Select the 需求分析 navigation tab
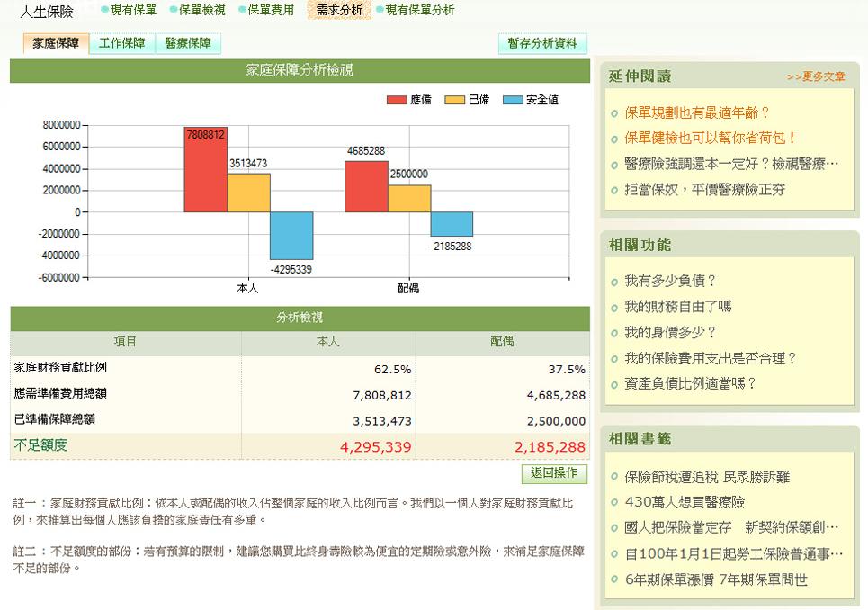This screenshot has width=868, height=610. point(339,10)
